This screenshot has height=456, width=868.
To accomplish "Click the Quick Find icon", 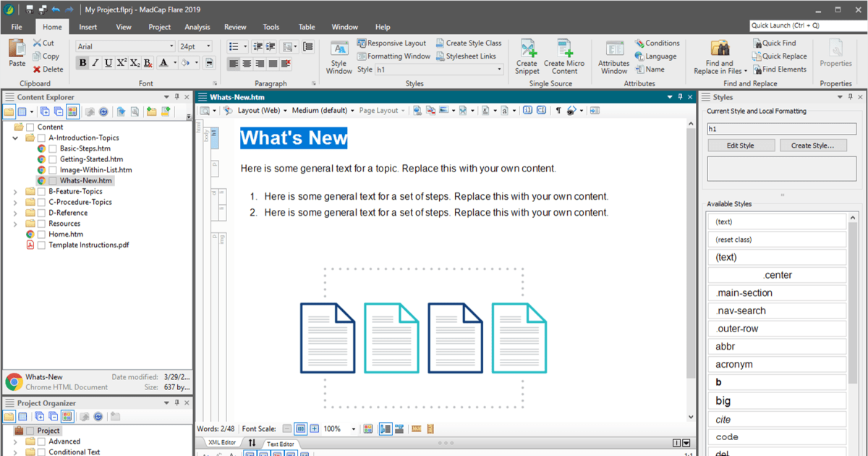I will coord(757,43).
